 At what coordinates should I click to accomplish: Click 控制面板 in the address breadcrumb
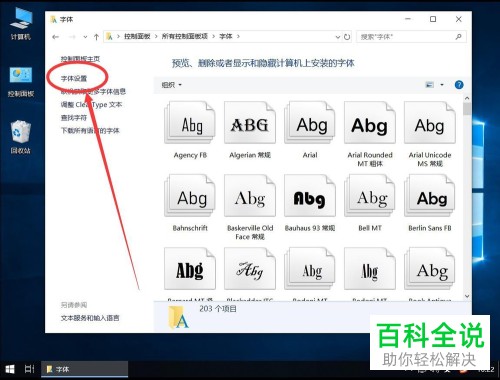pyautogui.click(x=137, y=36)
